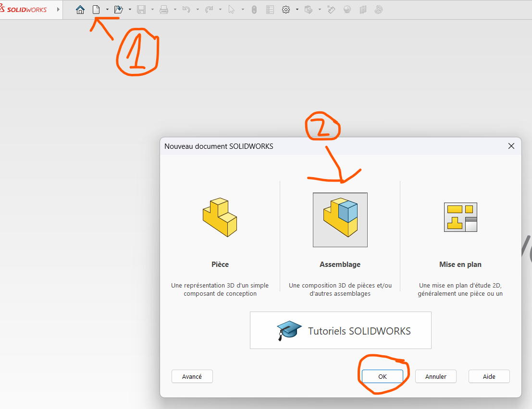Click the 3D box icon after Options
This screenshot has width=532, height=409.
coord(309,10)
